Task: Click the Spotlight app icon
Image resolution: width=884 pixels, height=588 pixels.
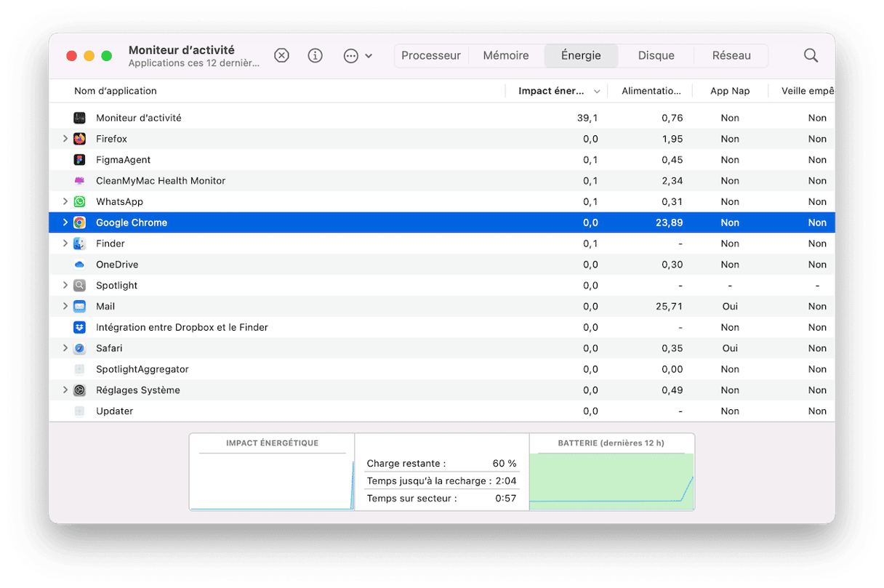Action: coord(80,286)
